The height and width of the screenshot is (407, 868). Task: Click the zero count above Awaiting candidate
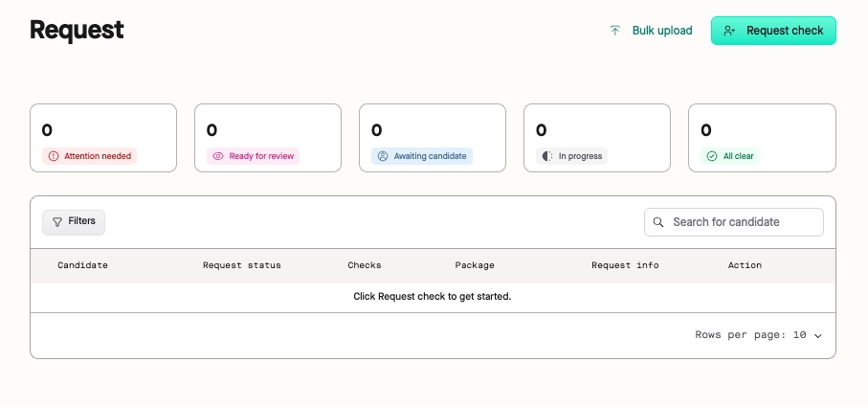(376, 130)
